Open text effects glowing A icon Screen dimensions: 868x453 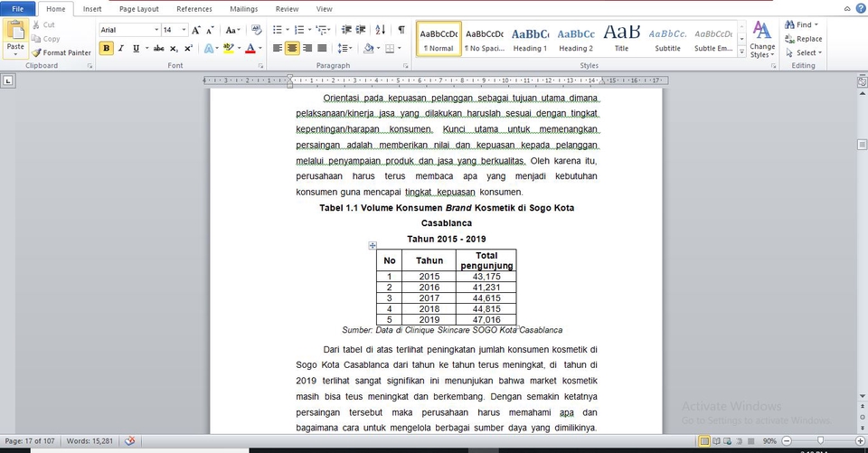(209, 48)
